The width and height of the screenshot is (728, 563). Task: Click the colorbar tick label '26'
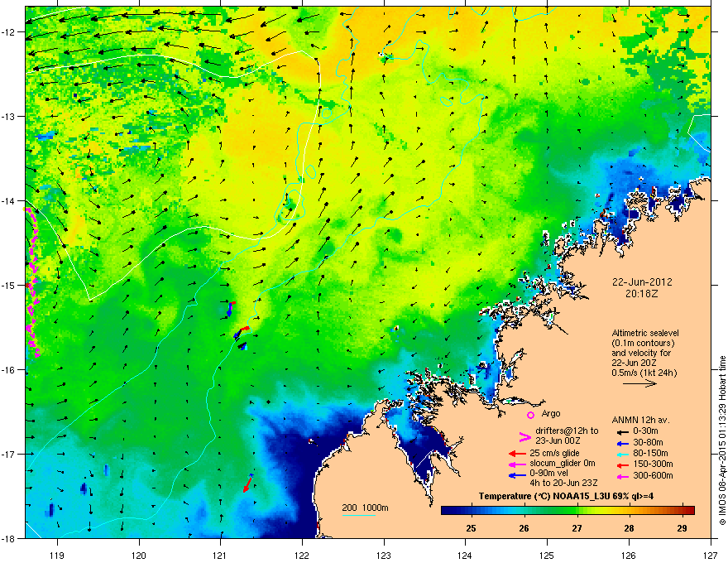(x=524, y=528)
